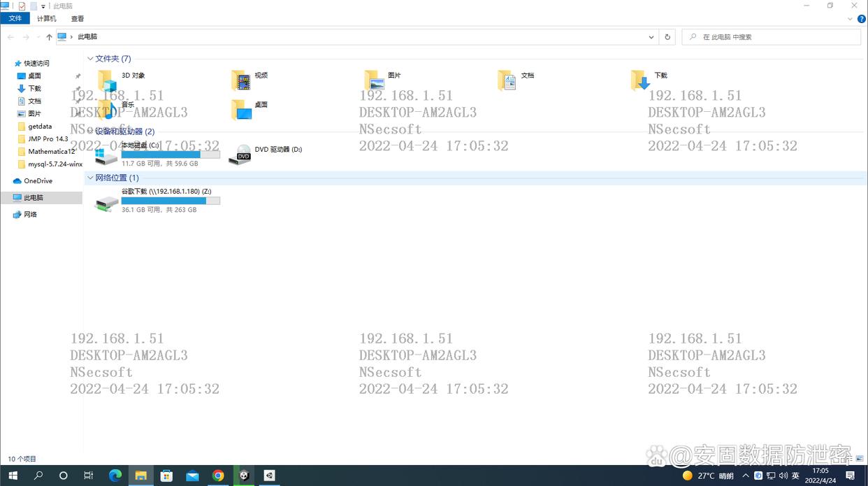This screenshot has height=486, width=868.
Task: Select OneDrive in the navigation pane
Action: (38, 181)
